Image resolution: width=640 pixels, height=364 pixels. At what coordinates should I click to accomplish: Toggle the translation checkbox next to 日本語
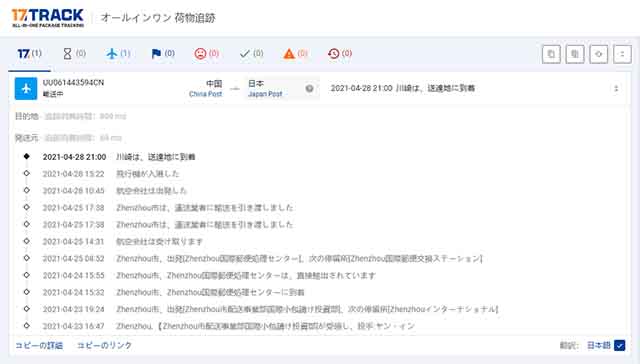tap(619, 346)
